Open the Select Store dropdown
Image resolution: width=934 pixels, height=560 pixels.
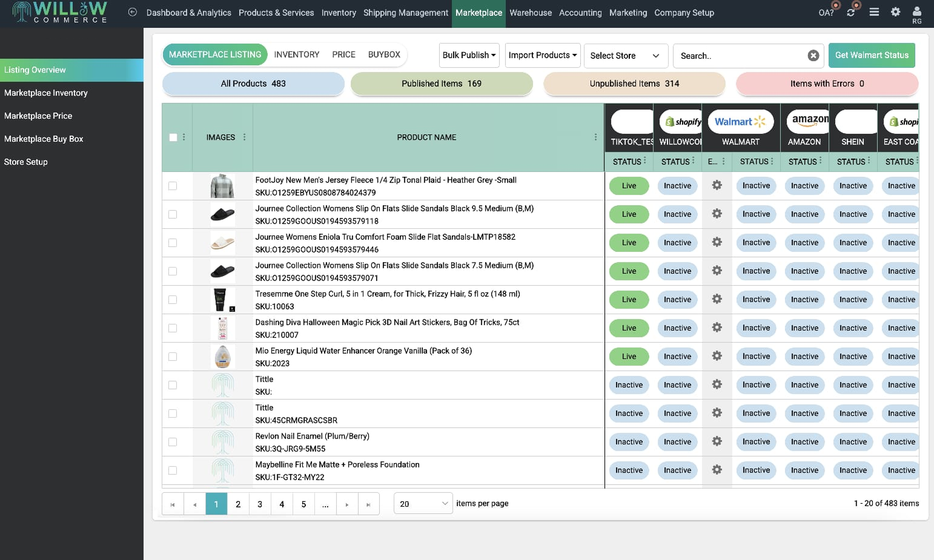[624, 56]
